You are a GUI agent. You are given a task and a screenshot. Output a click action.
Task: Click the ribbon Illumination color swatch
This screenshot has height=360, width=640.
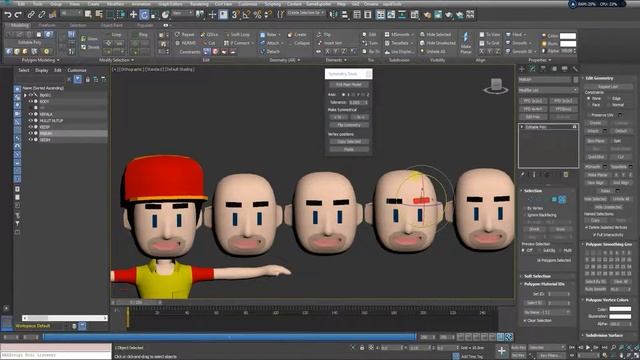coord(568,44)
